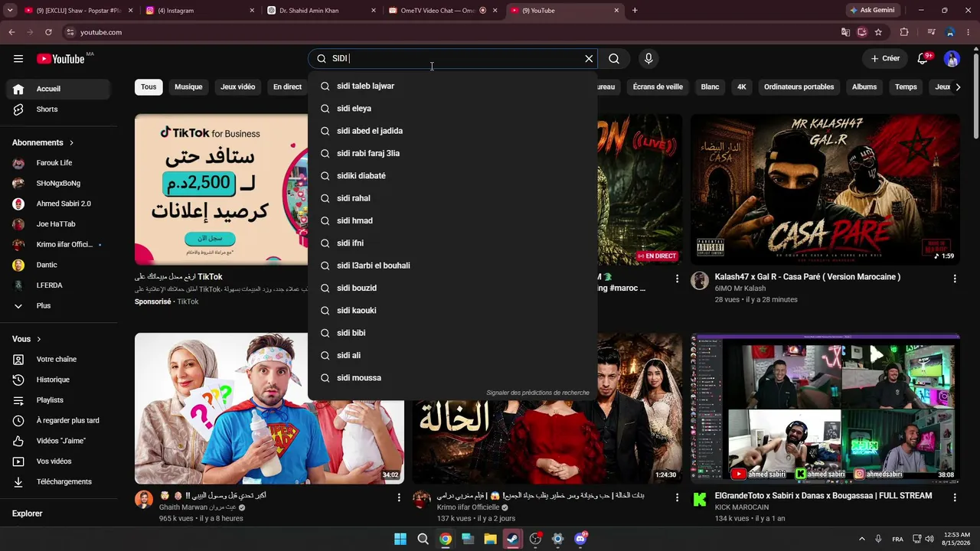The height and width of the screenshot is (551, 980).
Task: Click the Créer button
Action: 885,59
